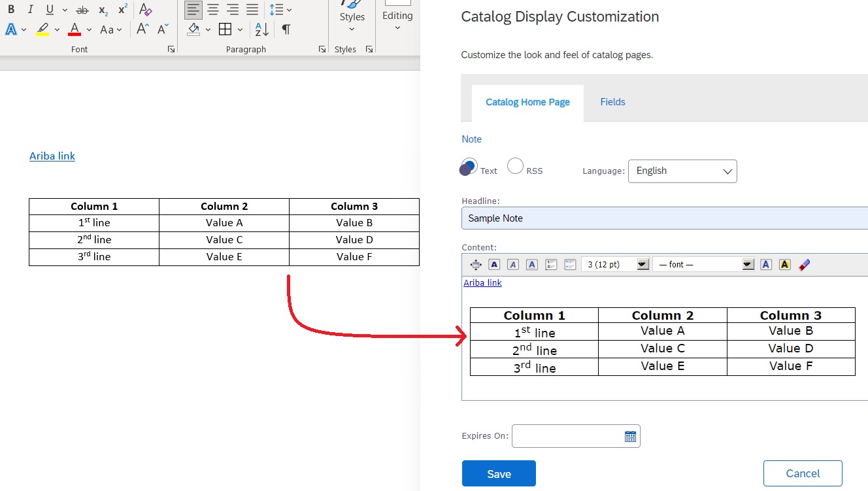Screen dimensions: 868x491
Task: Open the calendar picker for Expires On
Action: coord(630,436)
